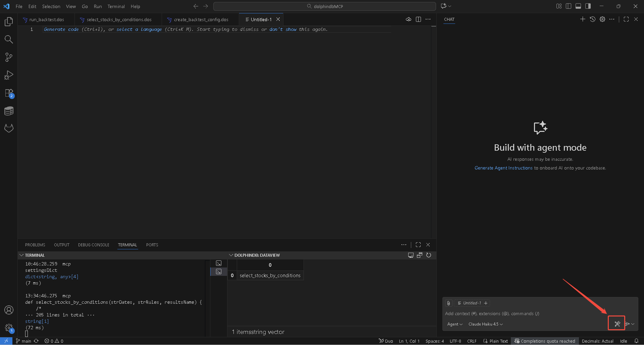The height and width of the screenshot is (345, 644).
Task: Attach context with the paperclip icon
Action: coord(448,303)
